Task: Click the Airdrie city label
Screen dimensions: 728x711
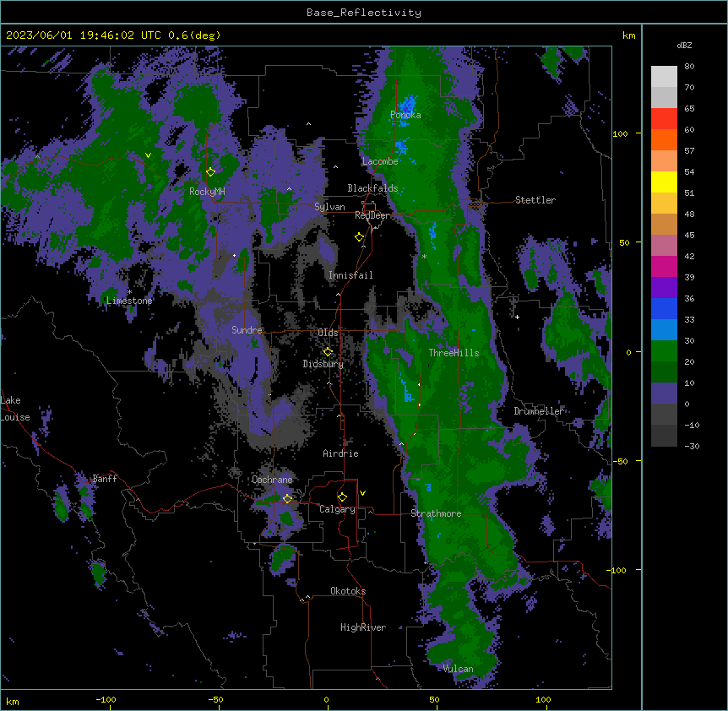Action: click(341, 453)
